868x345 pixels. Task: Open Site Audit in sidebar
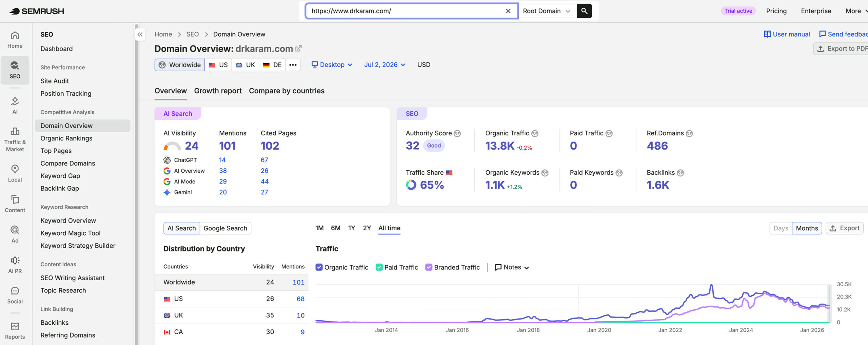55,81
